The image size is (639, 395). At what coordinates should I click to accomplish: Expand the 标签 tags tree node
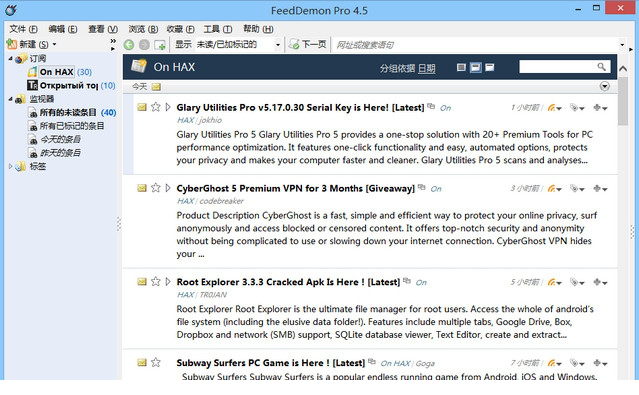[10, 166]
